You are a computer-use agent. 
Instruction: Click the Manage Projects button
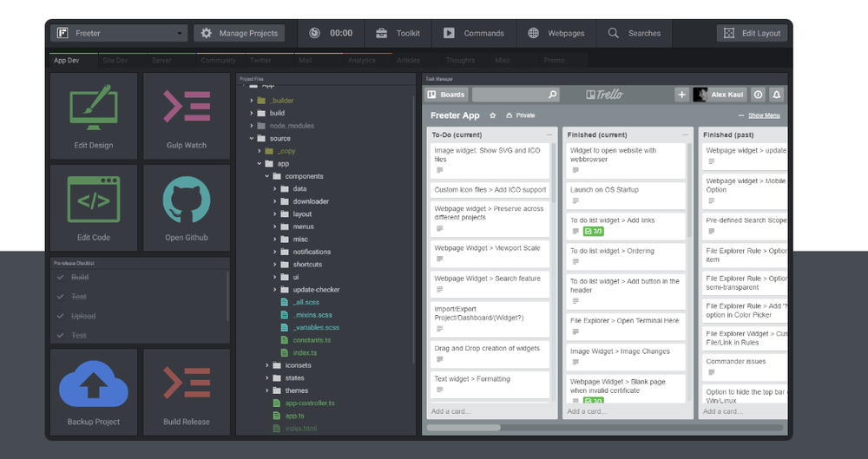pos(240,33)
